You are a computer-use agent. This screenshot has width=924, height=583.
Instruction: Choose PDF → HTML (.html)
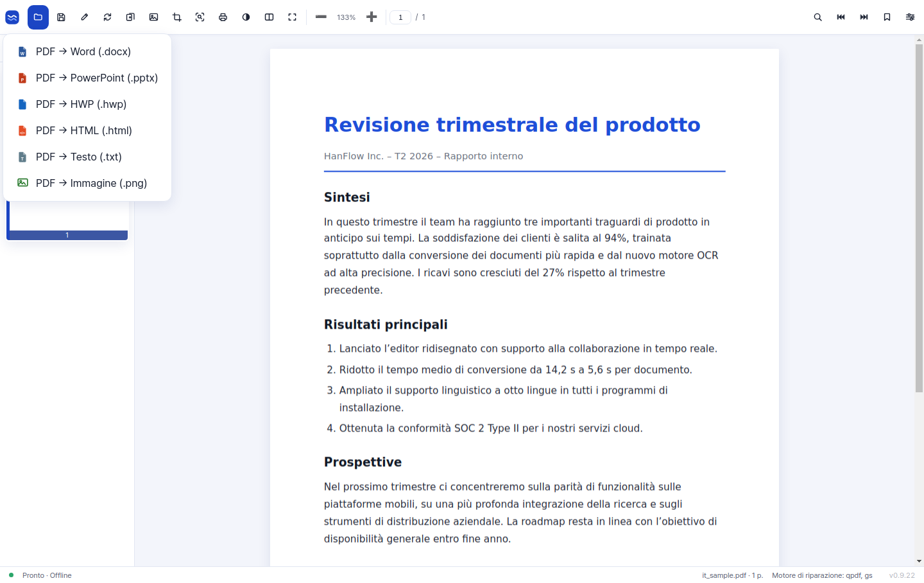87,130
